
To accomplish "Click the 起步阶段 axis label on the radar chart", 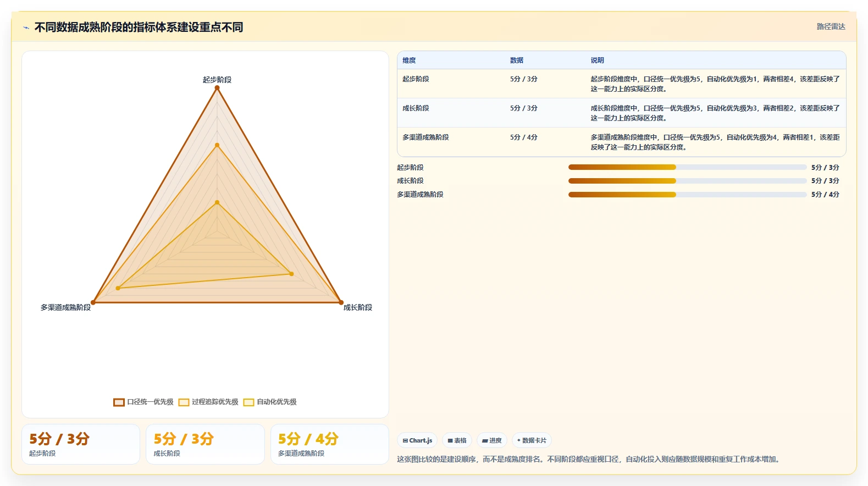I will pyautogui.click(x=217, y=80).
